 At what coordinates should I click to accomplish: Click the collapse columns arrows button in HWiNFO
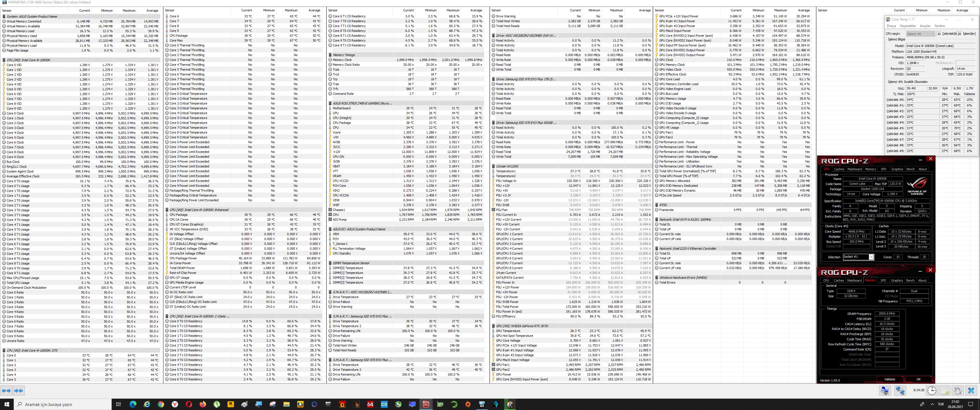point(19,390)
